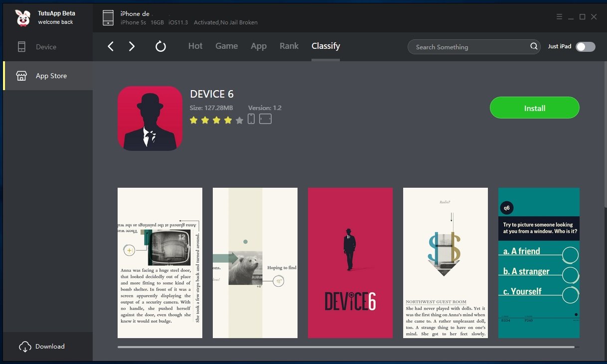Viewport: 607px width, 364px height.
Task: Open the Download manager
Action: tap(48, 347)
